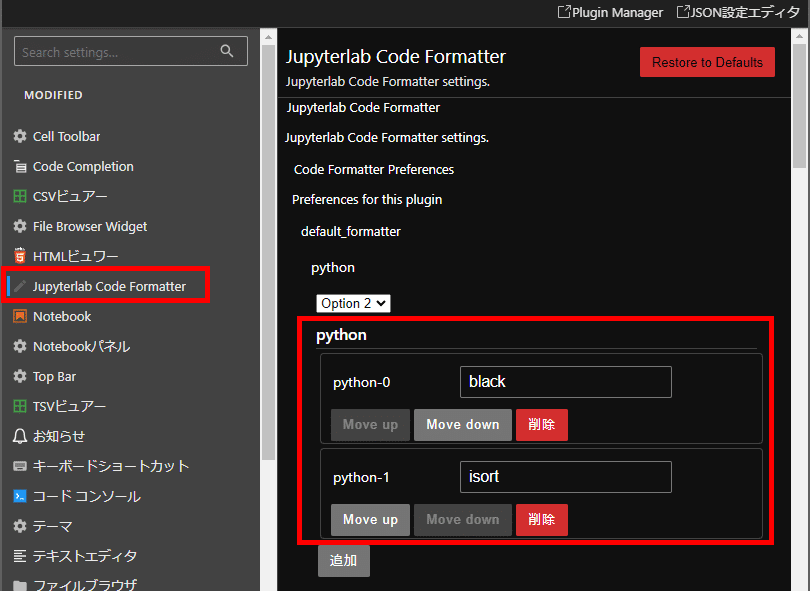Delete the python-1 isort entry
The width and height of the screenshot is (810, 591).
coord(541,520)
